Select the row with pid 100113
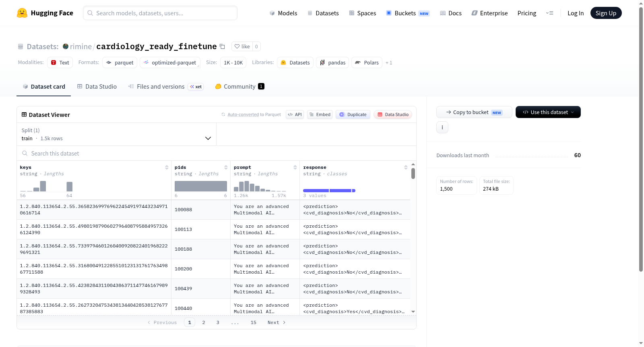The width and height of the screenshot is (644, 347). [213, 229]
